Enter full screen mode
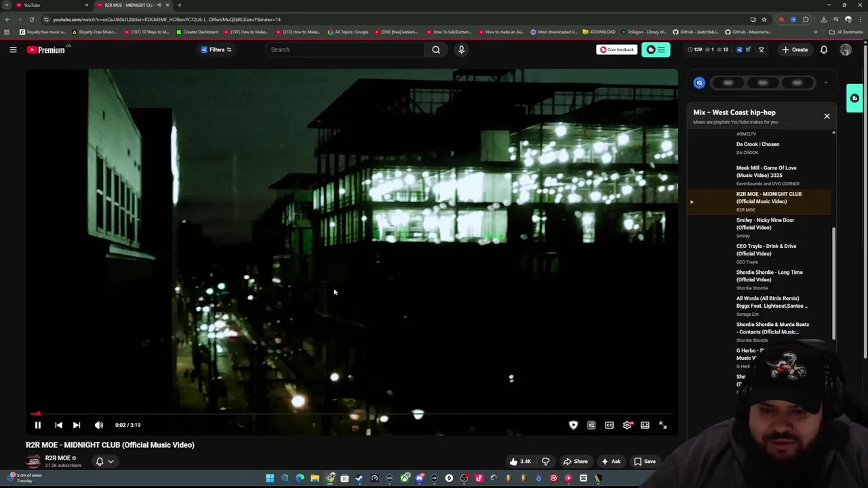868x488 pixels. (663, 425)
